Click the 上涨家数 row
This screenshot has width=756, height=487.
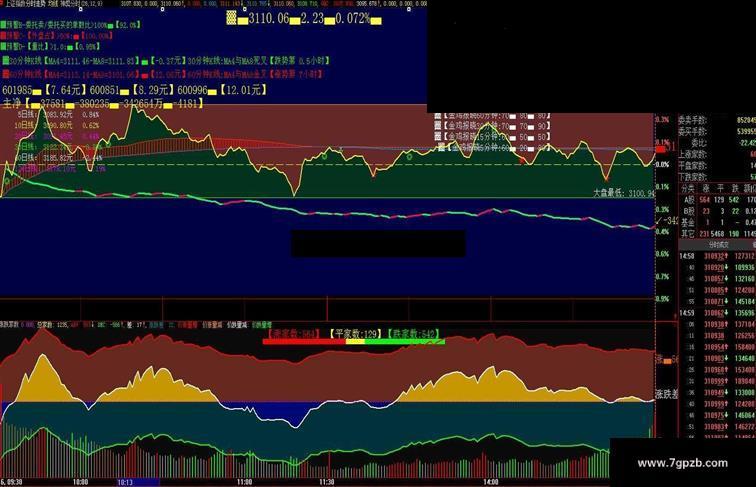(716, 154)
